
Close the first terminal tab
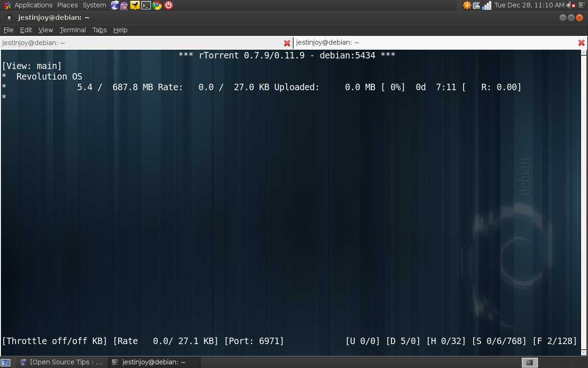pyautogui.click(x=287, y=43)
